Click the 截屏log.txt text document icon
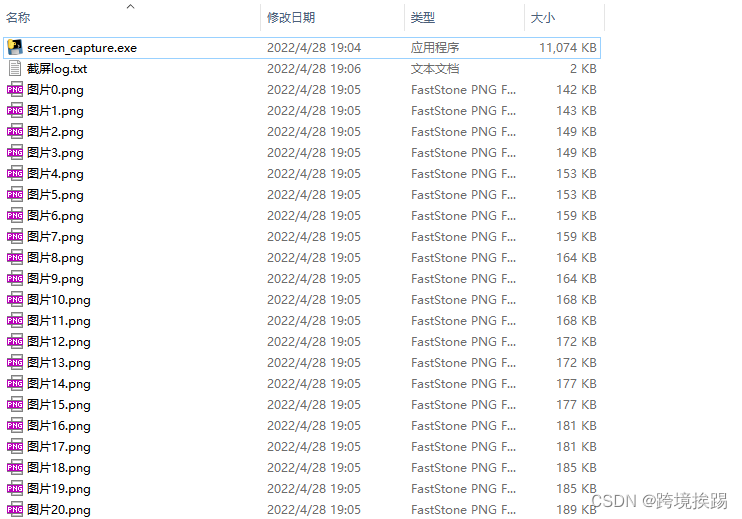742x519 pixels. coord(15,69)
